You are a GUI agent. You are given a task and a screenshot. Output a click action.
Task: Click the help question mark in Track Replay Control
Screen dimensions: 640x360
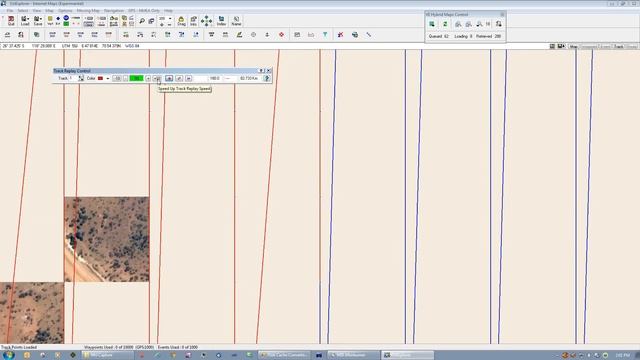267,78
